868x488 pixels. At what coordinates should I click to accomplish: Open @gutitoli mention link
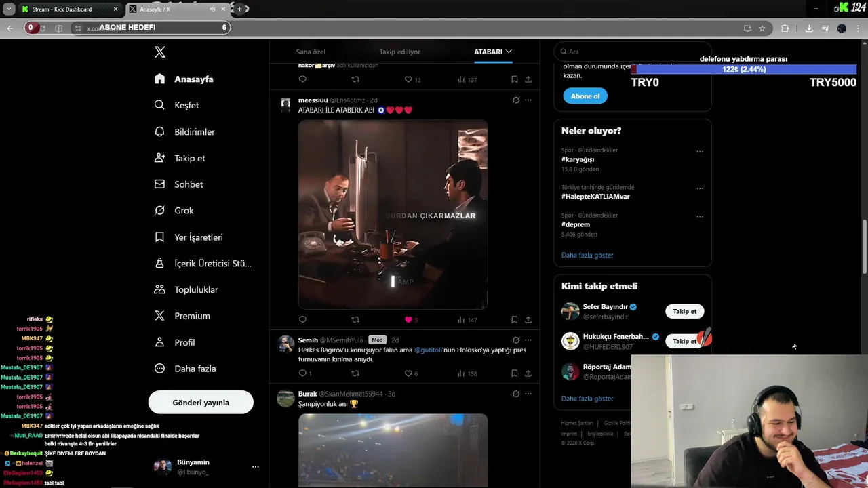pyautogui.click(x=428, y=350)
